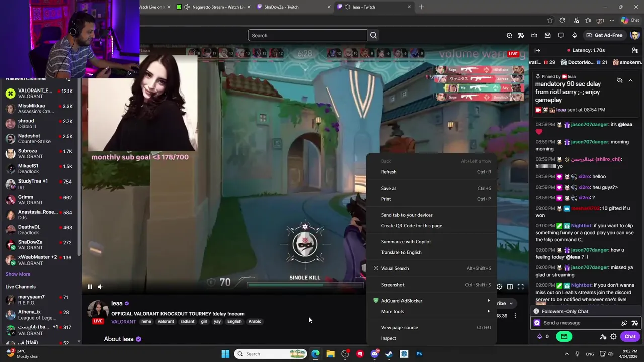Mute the stream using the volume icon

(100, 287)
